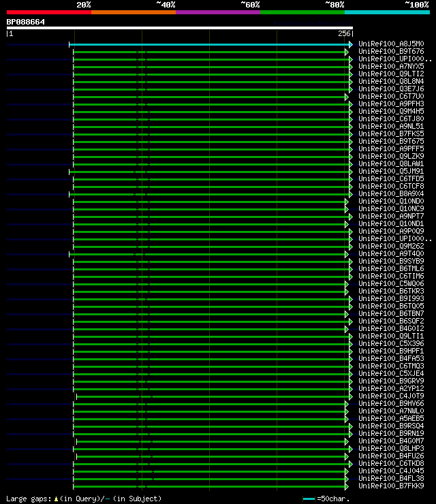Open the UniRef100_B9I993 entry
Image resolution: width=436 pixels, height=504 pixels.
point(391,298)
